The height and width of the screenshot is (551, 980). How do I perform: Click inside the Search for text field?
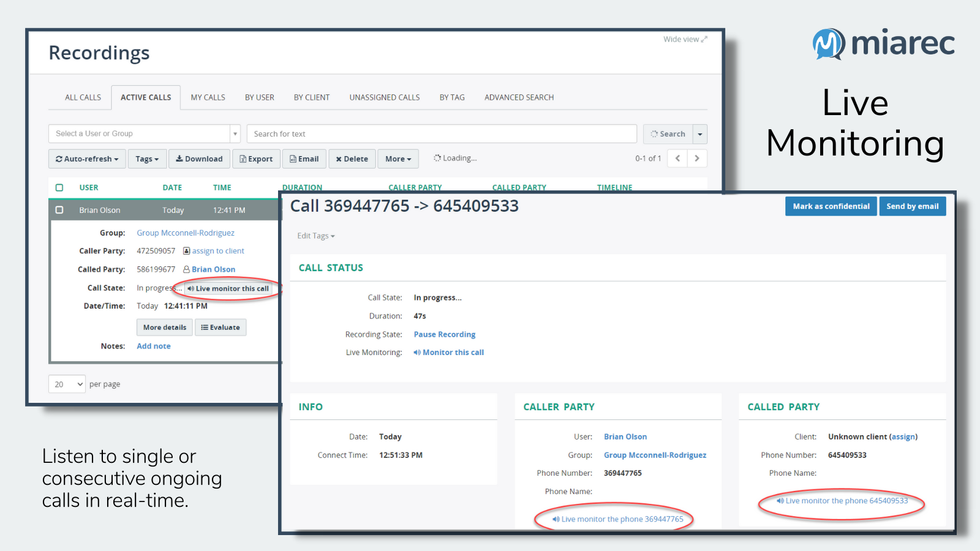click(x=441, y=133)
